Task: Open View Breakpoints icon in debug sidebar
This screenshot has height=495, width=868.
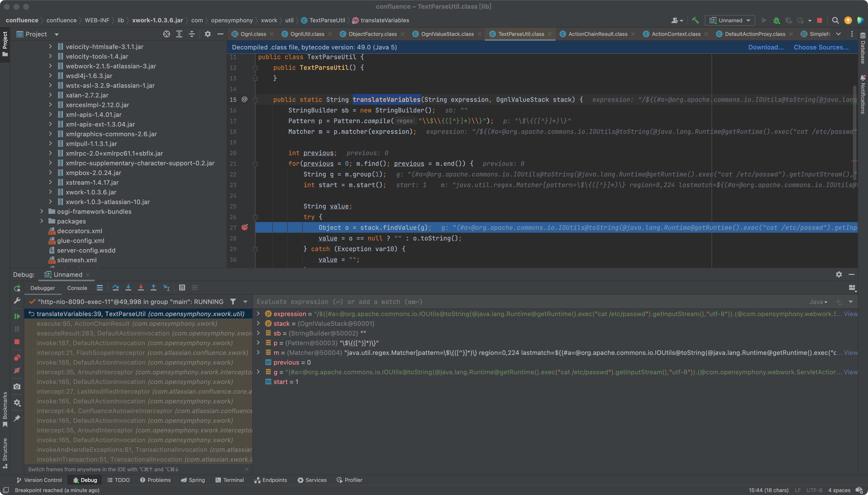Action: 17,358
